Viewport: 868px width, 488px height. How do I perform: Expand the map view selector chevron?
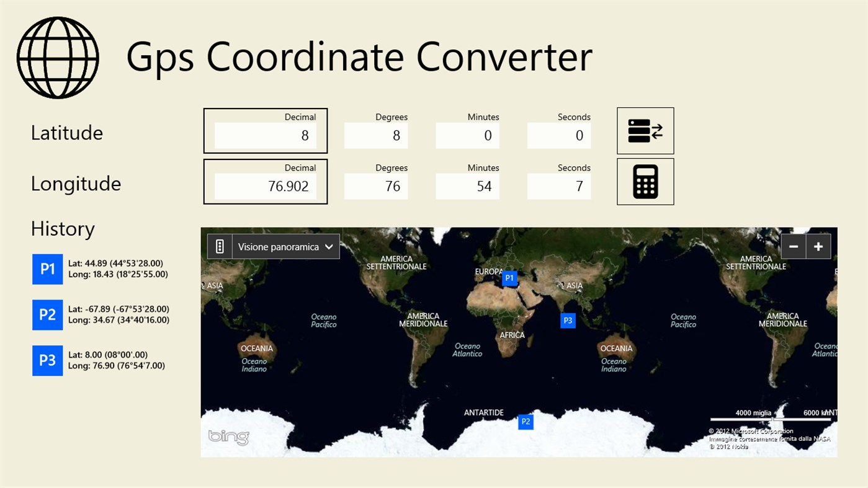(329, 246)
